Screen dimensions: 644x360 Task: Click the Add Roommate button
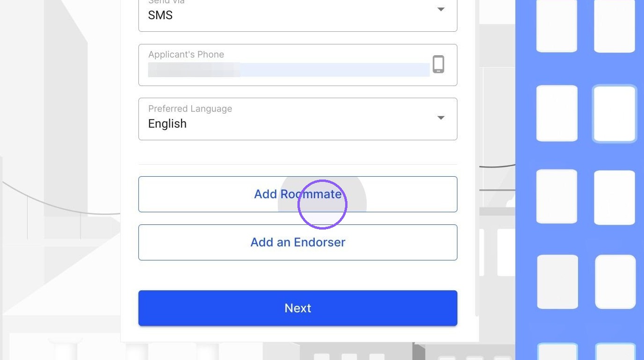coord(297,194)
